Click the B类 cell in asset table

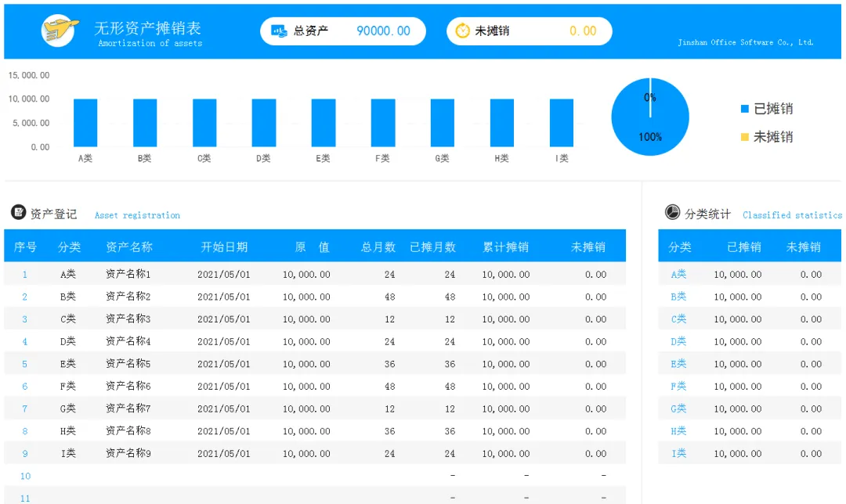click(68, 297)
